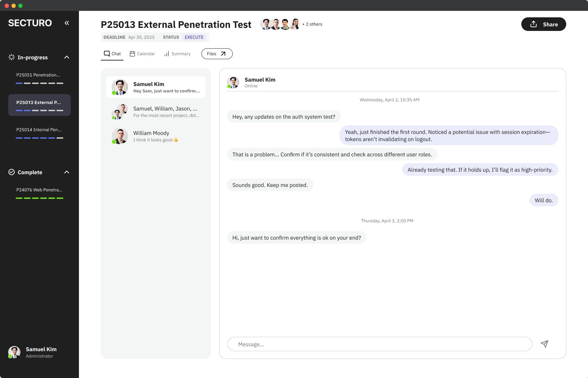Open completed P24076 Web Penetra project
The width and height of the screenshot is (588, 378).
(39, 192)
